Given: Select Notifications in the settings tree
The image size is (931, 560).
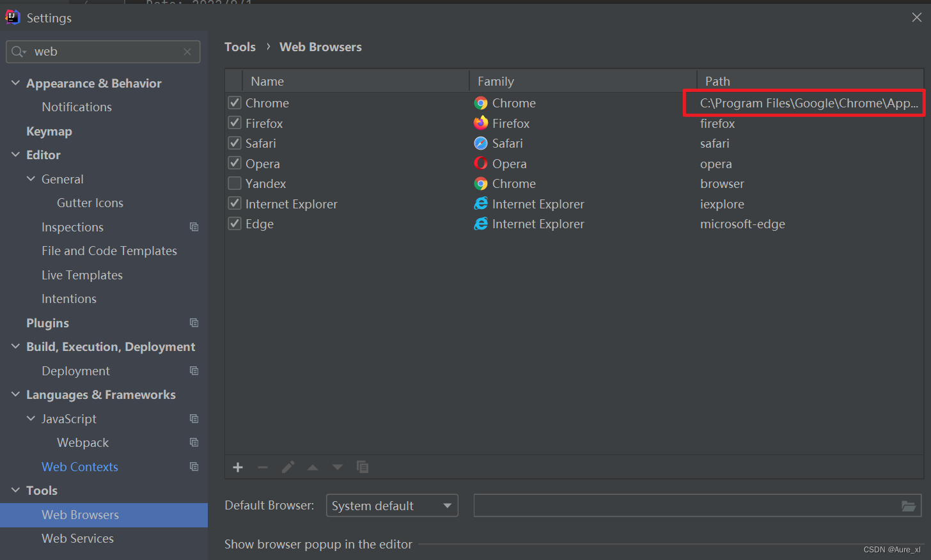Looking at the screenshot, I should point(77,107).
